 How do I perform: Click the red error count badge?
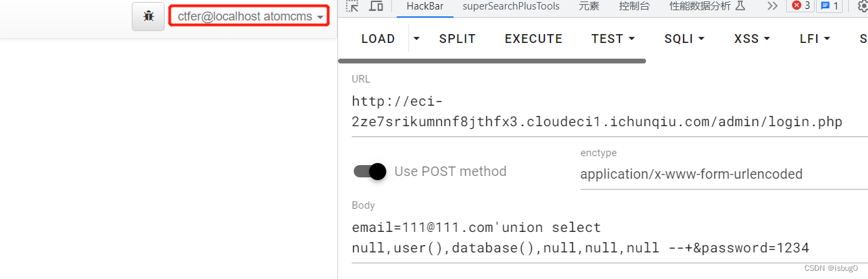point(800,6)
